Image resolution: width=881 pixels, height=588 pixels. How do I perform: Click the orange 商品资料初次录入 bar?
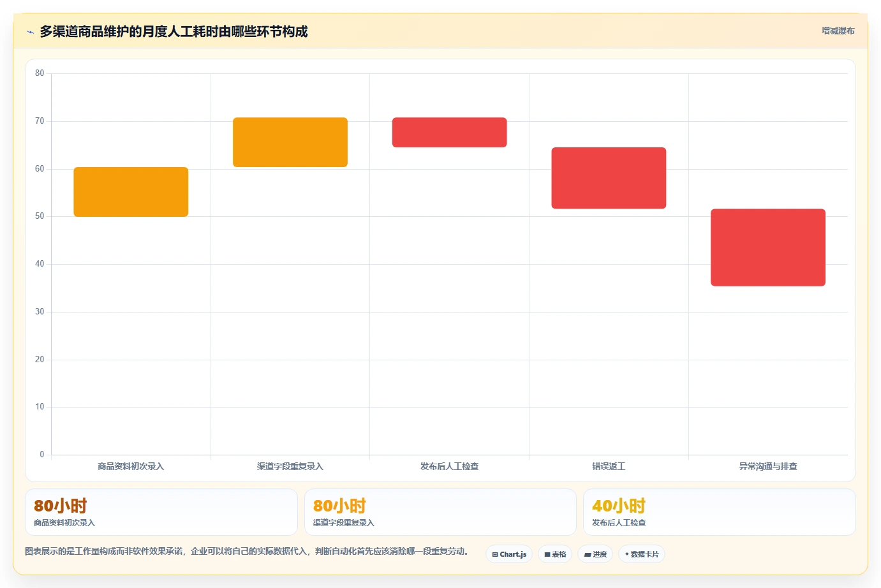131,192
